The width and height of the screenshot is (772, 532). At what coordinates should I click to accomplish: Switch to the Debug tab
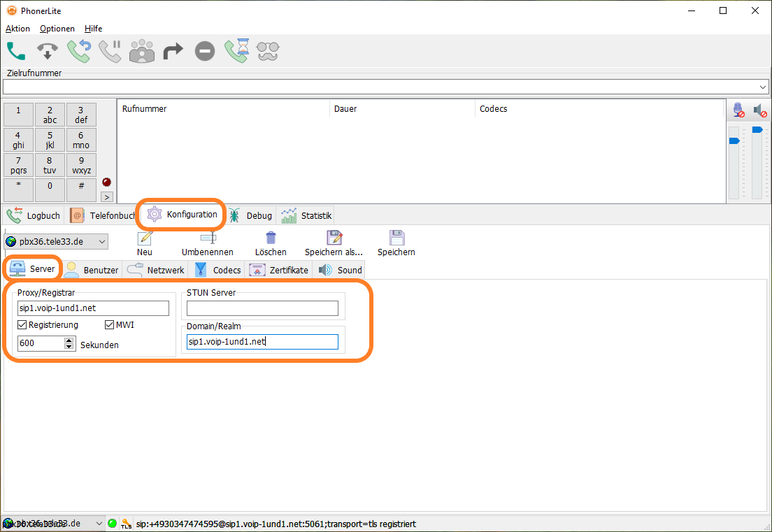tap(251, 215)
